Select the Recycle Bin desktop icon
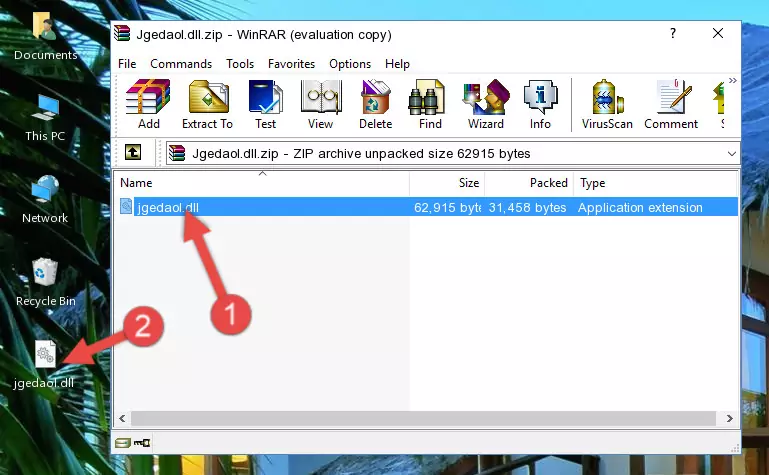The height and width of the screenshot is (475, 769). [46, 282]
